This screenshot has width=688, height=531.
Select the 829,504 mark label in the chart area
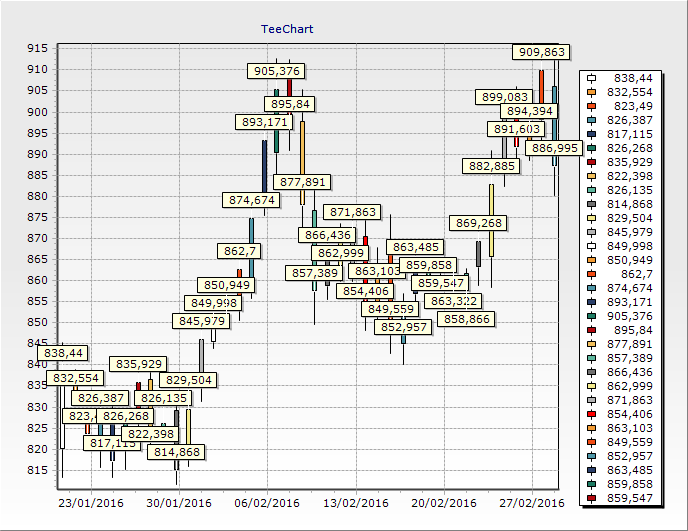188,380
